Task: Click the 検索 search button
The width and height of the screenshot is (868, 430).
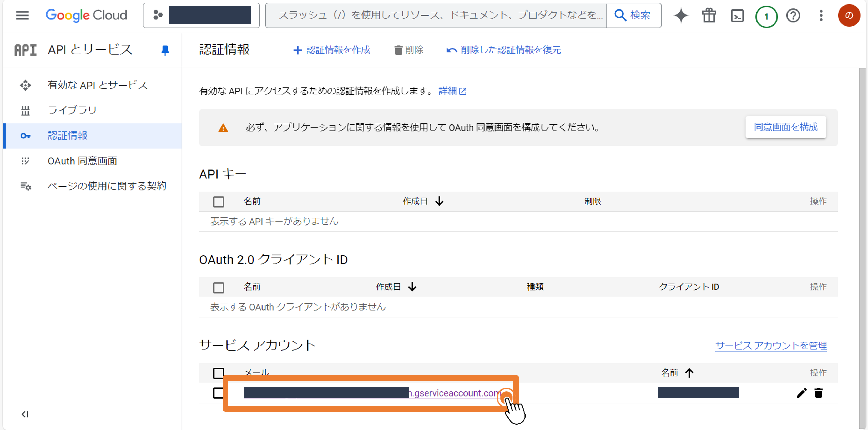Action: 633,16
